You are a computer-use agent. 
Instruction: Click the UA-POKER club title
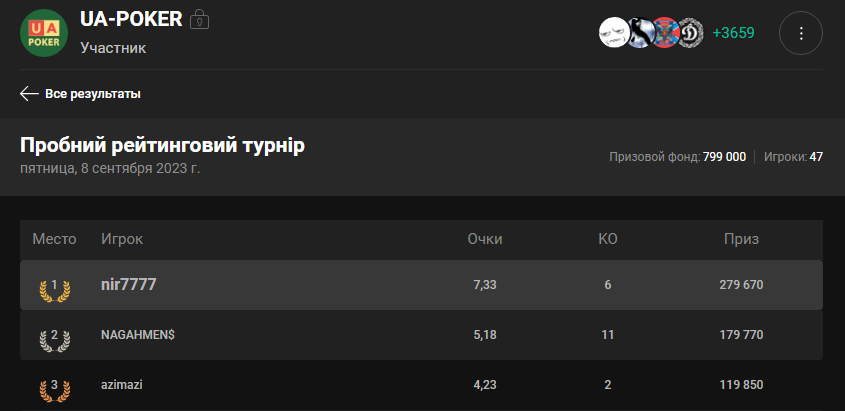pyautogui.click(x=131, y=19)
